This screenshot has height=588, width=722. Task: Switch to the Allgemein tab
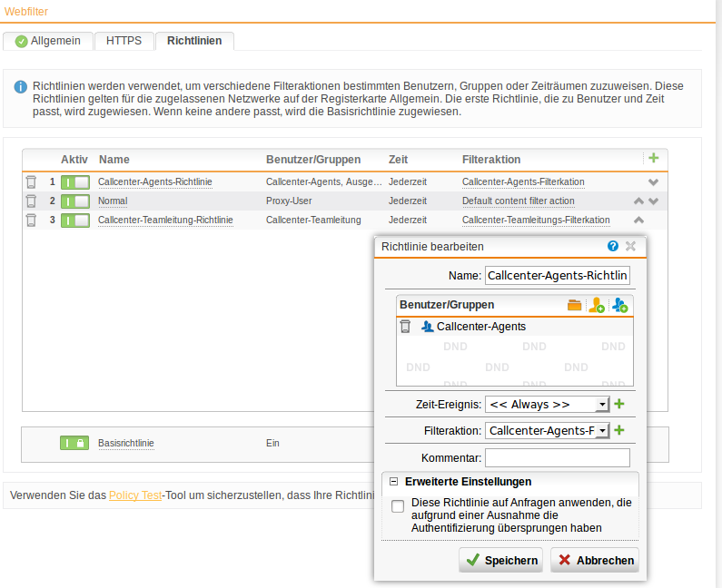[48, 41]
